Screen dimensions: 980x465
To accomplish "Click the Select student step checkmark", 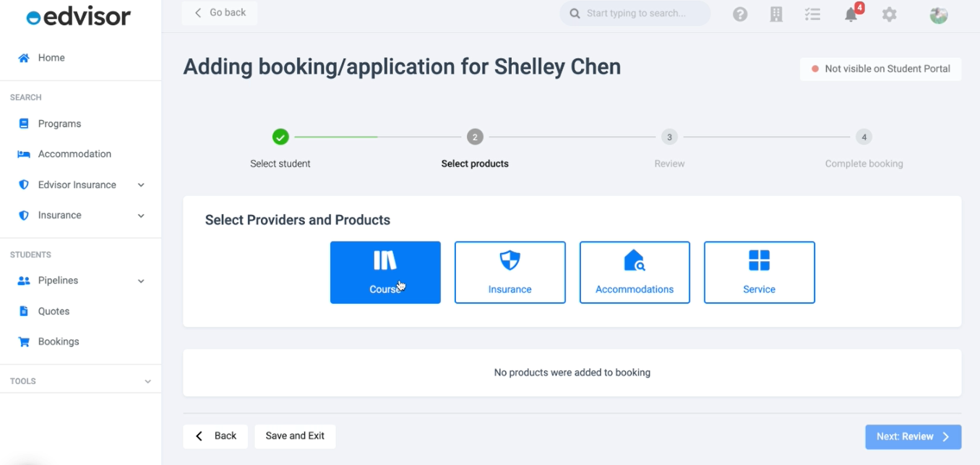I will [280, 137].
